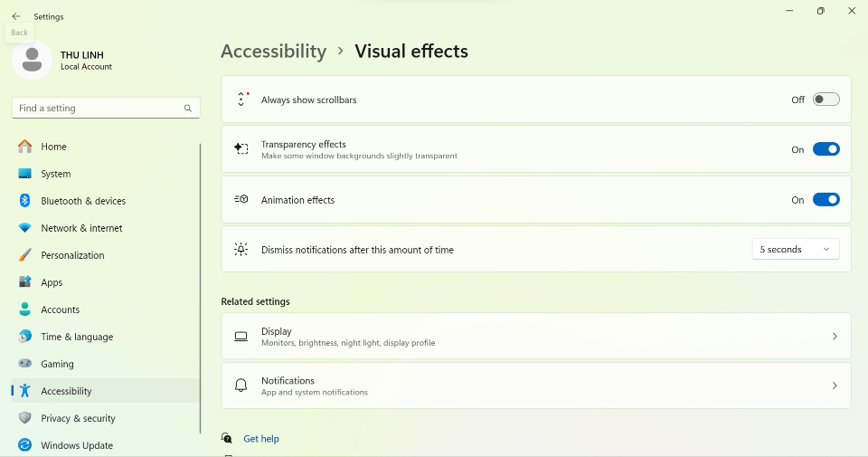Turn off Transparency effects toggle

(826, 149)
